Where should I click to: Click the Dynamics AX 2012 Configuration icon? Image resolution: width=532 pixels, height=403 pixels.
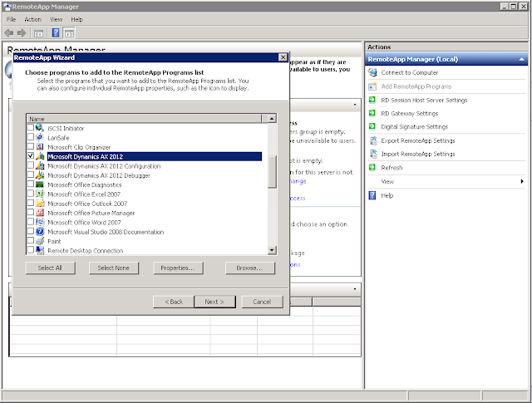pyautogui.click(x=40, y=165)
